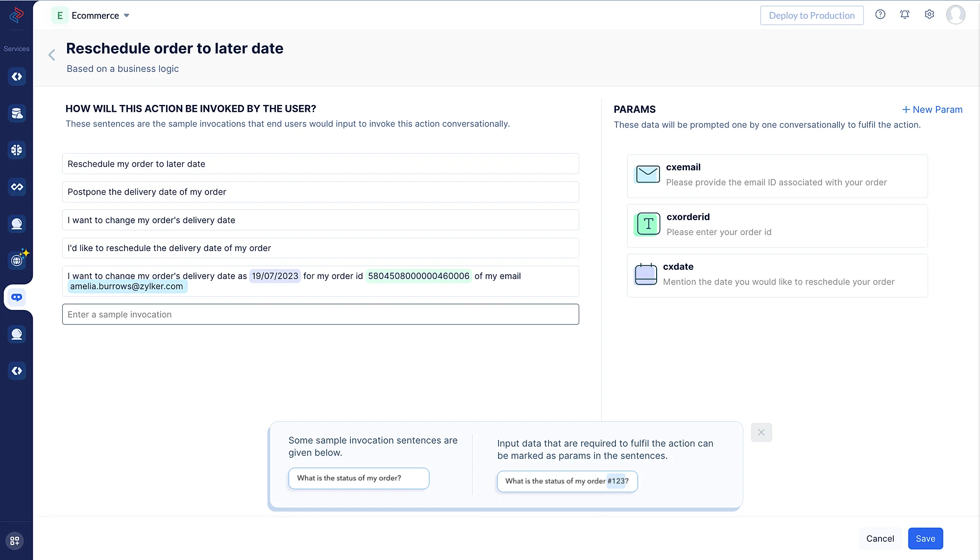This screenshot has height=560, width=980.
Task: Click the Save button
Action: [x=925, y=538]
